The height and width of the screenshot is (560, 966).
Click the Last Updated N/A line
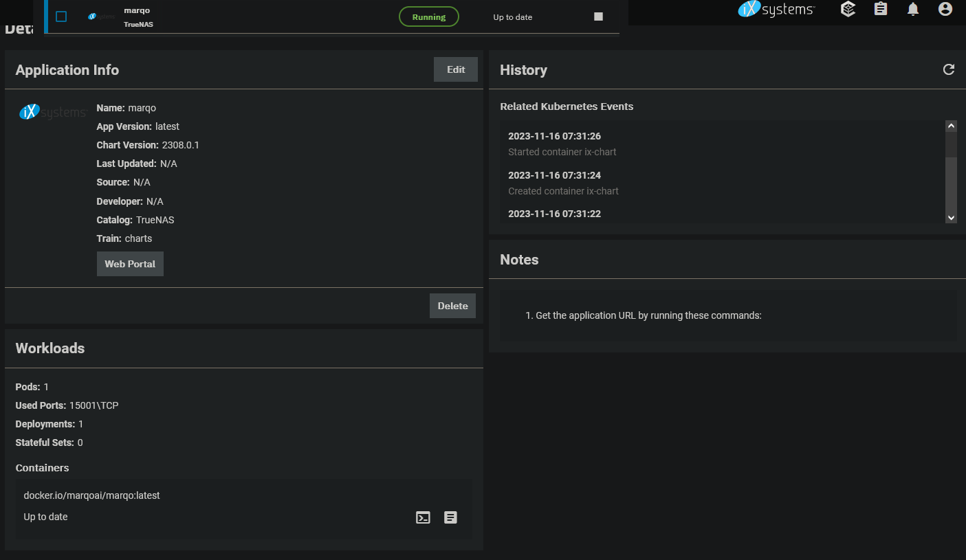137,164
